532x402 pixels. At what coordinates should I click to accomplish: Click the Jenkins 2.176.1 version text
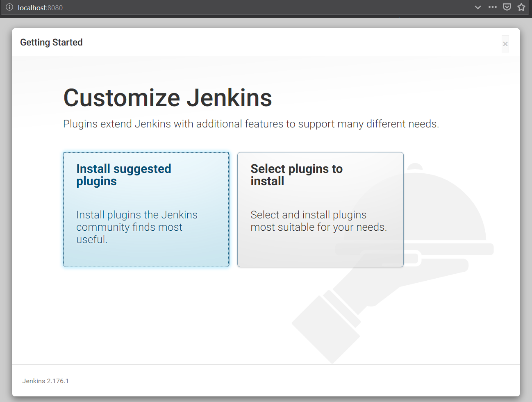coord(45,381)
